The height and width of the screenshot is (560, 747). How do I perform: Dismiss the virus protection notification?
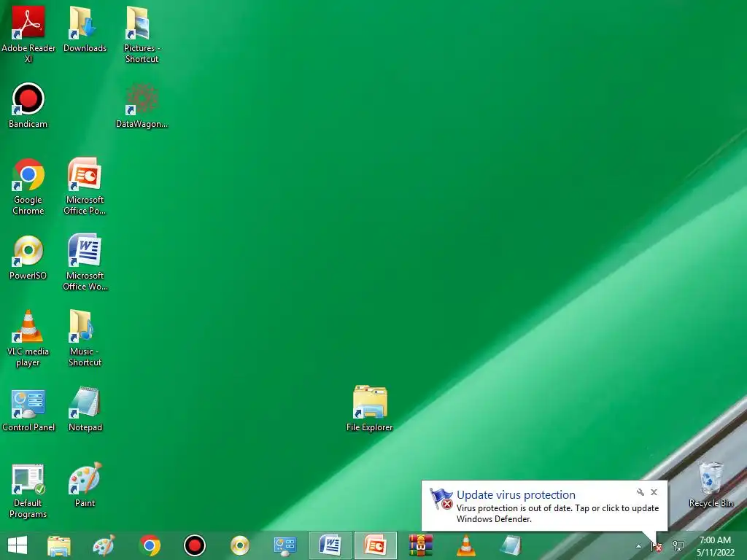tap(654, 492)
